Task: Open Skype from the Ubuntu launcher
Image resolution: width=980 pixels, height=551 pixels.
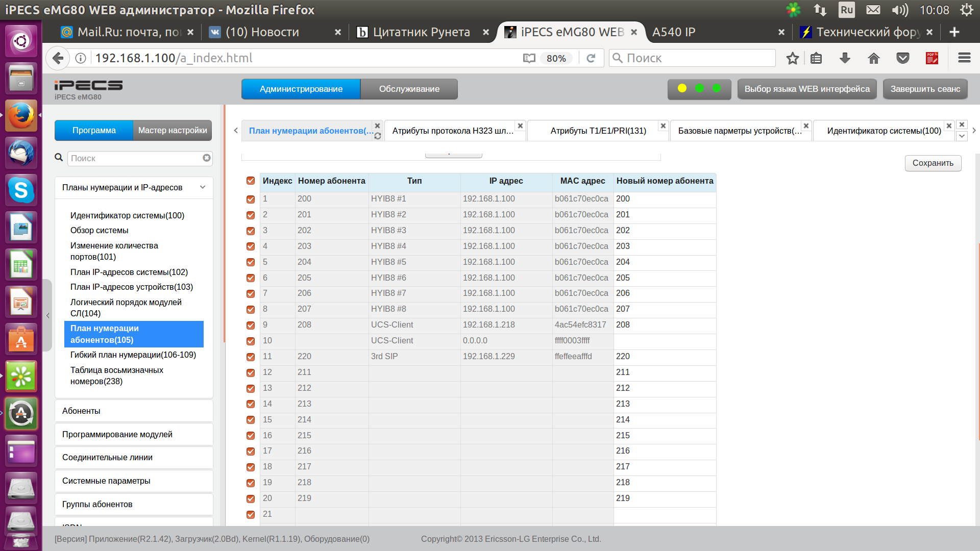Action: 21,190
